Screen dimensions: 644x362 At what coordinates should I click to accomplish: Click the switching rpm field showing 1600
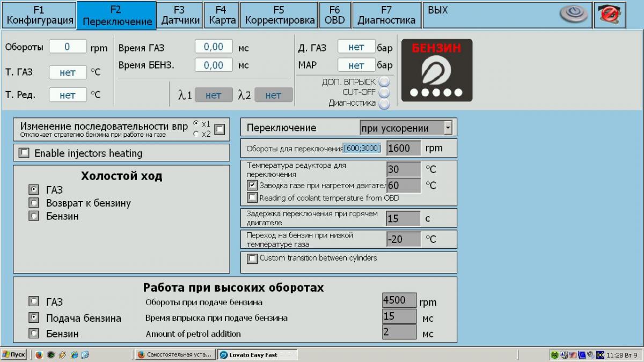click(x=403, y=148)
